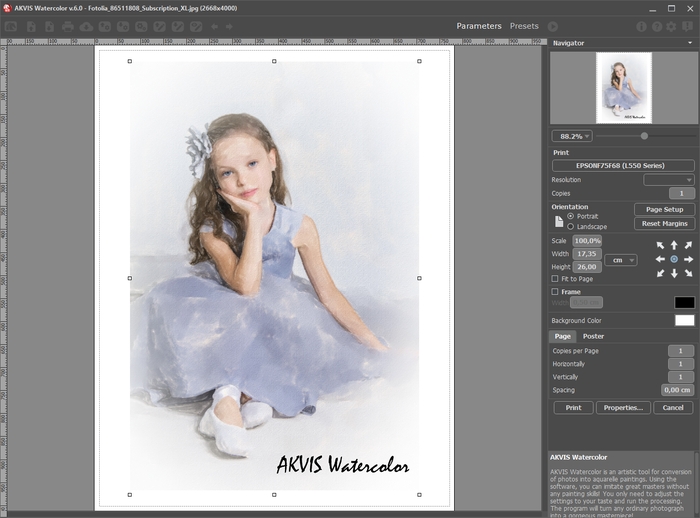Click the Page Setup button
Image resolution: width=700 pixels, height=518 pixels.
tap(664, 209)
